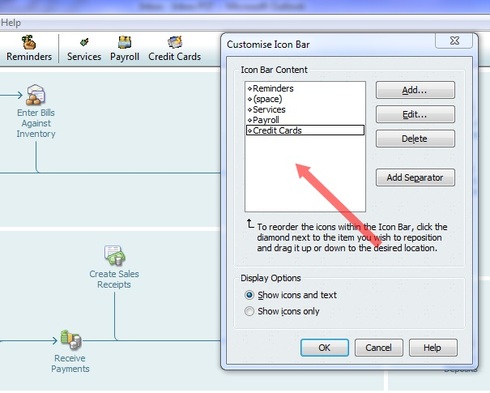
Task: Cancel the Customise Icon Bar dialog
Action: 379,348
